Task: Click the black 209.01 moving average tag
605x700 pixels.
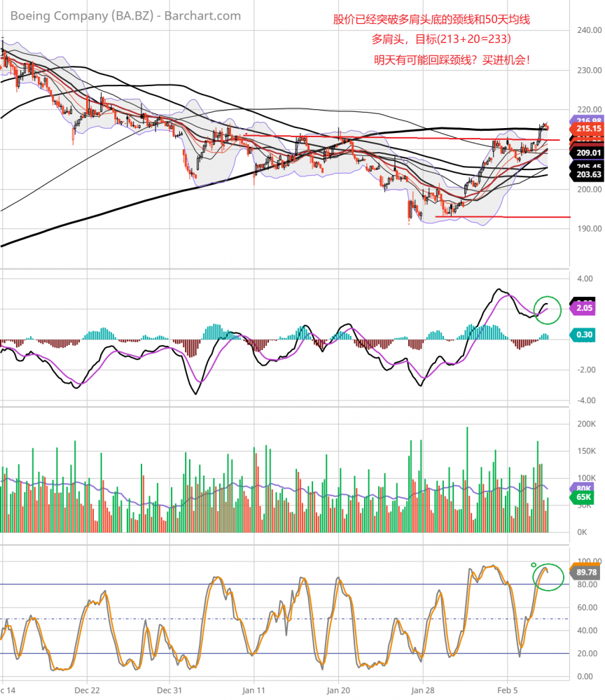Action: click(x=589, y=152)
